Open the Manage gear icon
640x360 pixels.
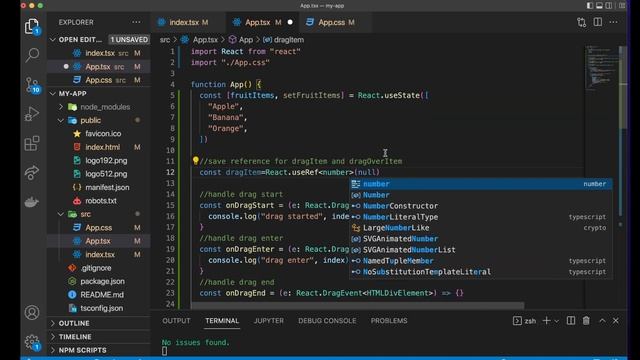(x=32, y=342)
